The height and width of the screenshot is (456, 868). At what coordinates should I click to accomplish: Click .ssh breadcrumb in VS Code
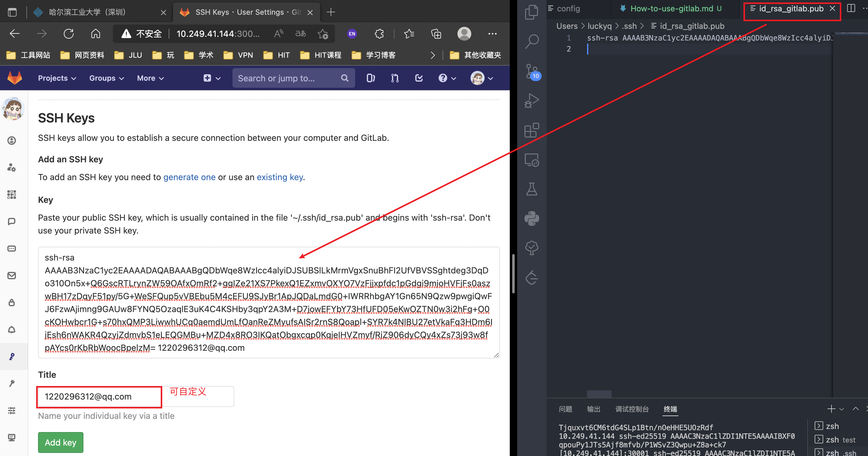click(x=629, y=26)
